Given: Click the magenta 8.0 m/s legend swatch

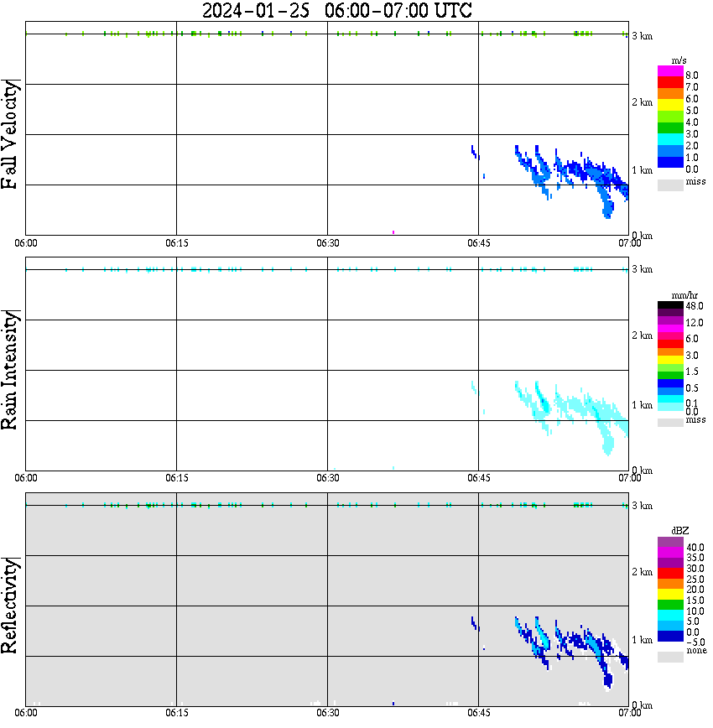Looking at the screenshot, I should coord(670,71).
